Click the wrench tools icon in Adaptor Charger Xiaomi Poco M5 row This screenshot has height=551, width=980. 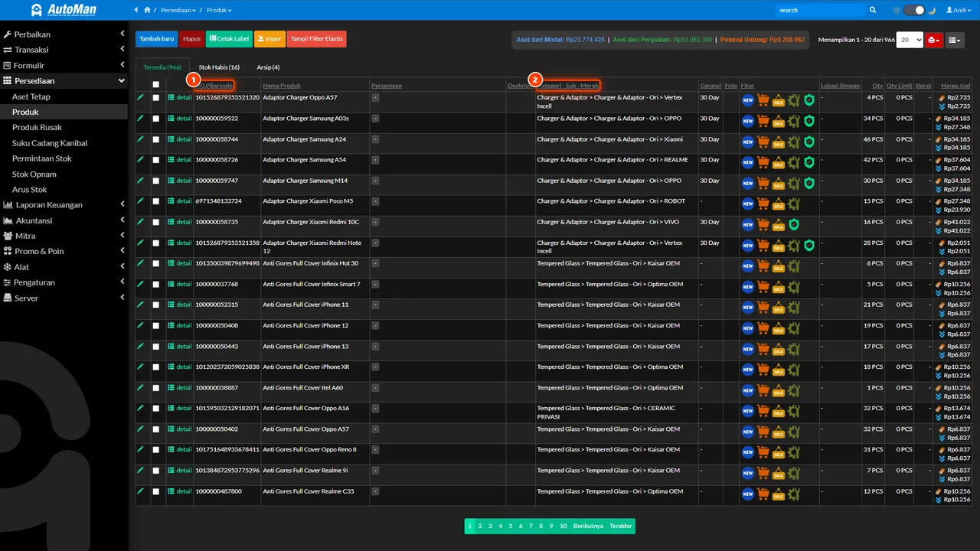(x=794, y=204)
